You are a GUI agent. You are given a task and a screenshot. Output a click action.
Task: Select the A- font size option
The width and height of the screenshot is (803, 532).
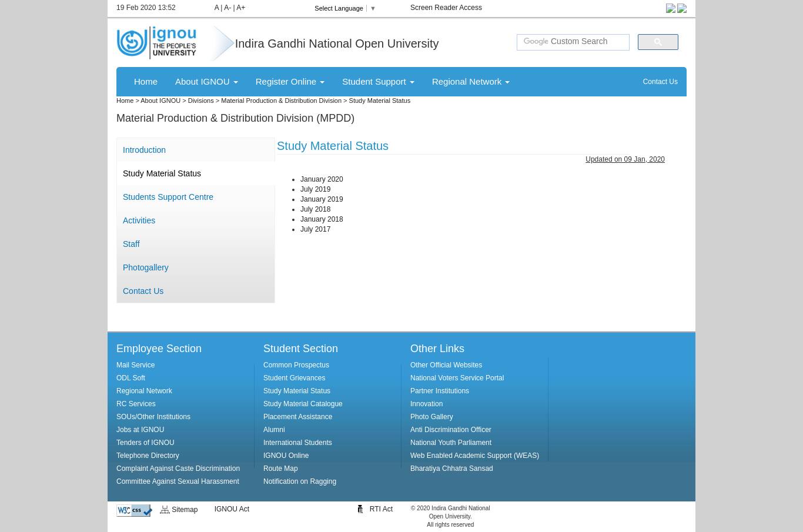228,8
